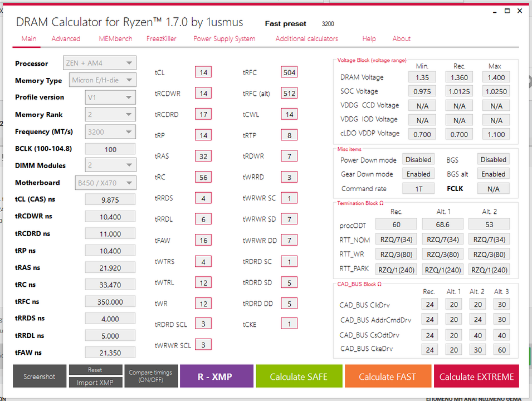532x401 pixels.
Task: Open the Power Supply System tab
Action: coord(224,39)
